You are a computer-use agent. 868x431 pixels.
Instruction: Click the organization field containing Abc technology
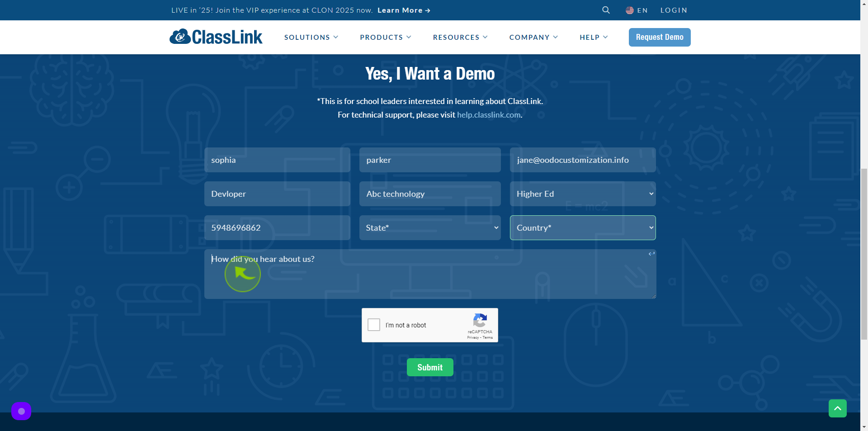click(x=430, y=194)
